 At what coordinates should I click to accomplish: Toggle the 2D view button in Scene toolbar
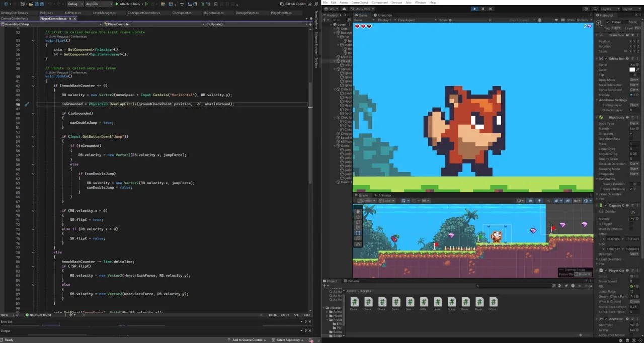(x=530, y=201)
